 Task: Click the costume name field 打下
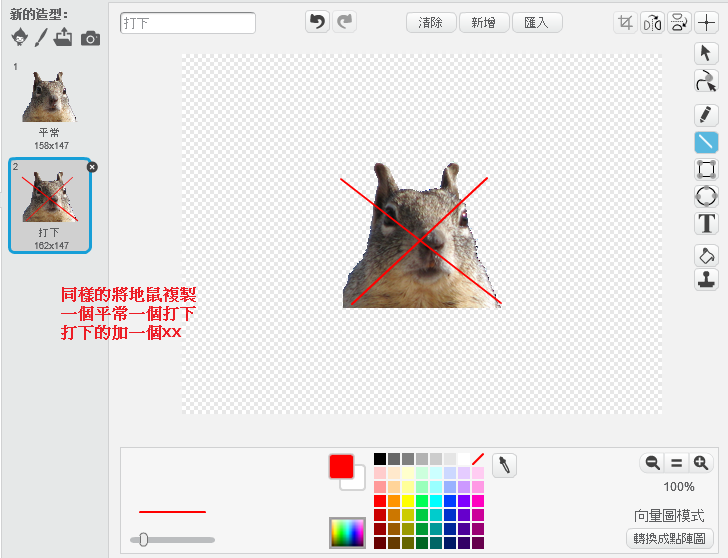(187, 23)
